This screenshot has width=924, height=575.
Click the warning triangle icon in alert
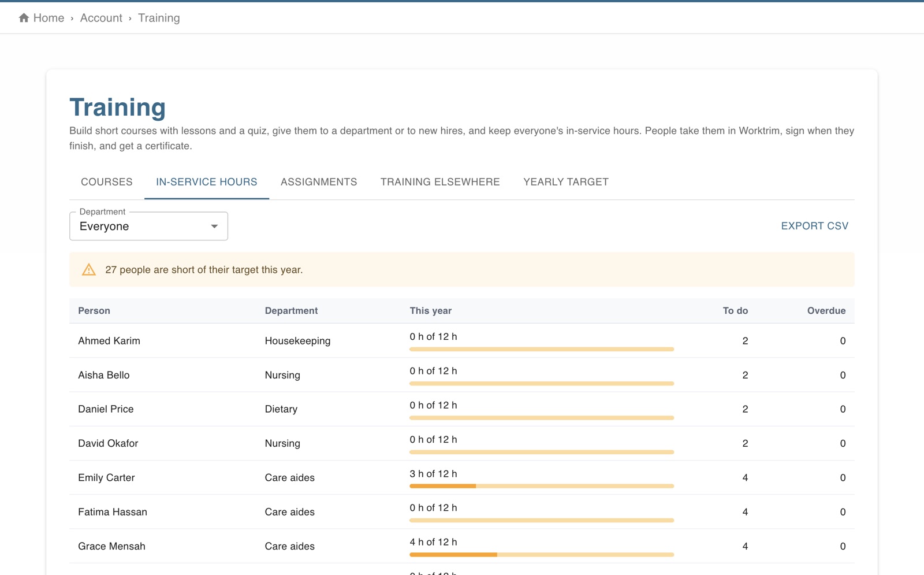(x=89, y=269)
